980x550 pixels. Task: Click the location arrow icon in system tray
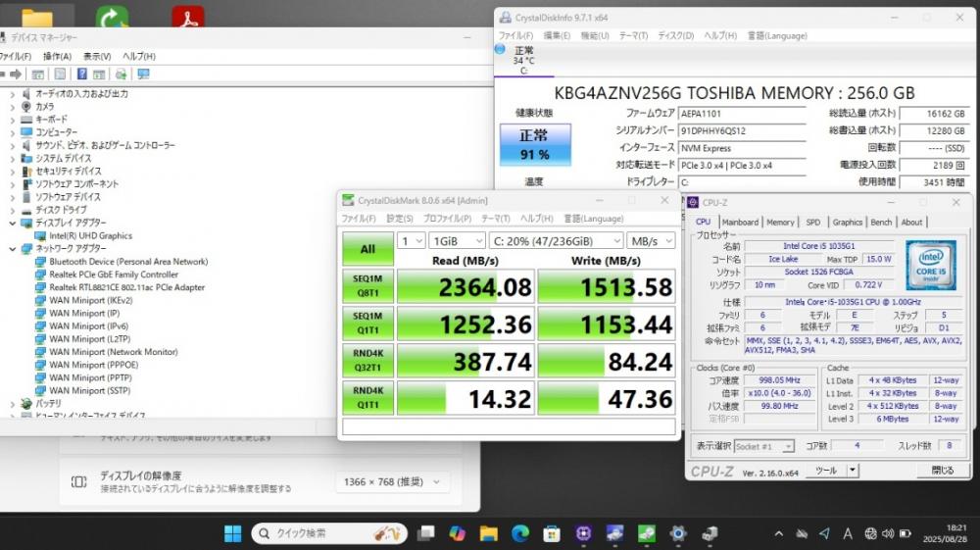click(824, 533)
